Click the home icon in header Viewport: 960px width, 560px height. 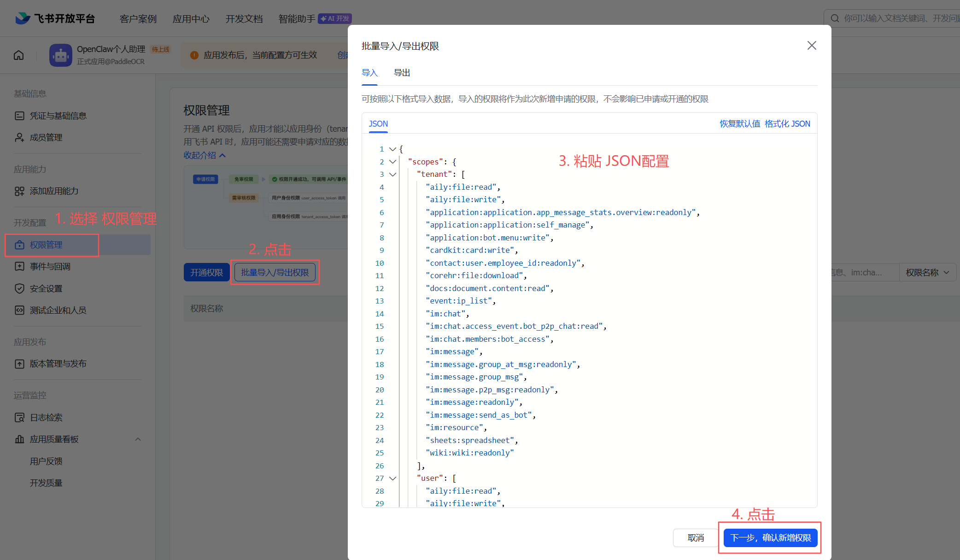tap(19, 55)
